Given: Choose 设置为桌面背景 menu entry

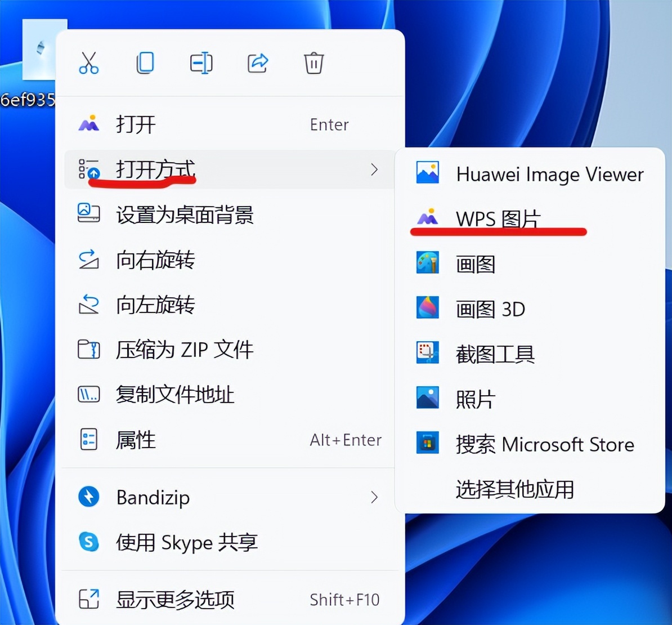Looking at the screenshot, I should click(x=186, y=216).
